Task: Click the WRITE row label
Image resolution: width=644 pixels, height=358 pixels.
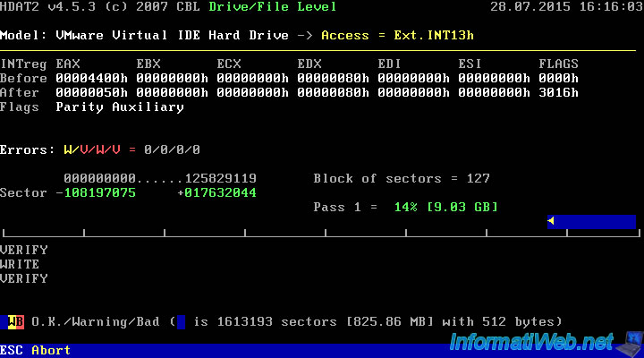Action: 20,264
